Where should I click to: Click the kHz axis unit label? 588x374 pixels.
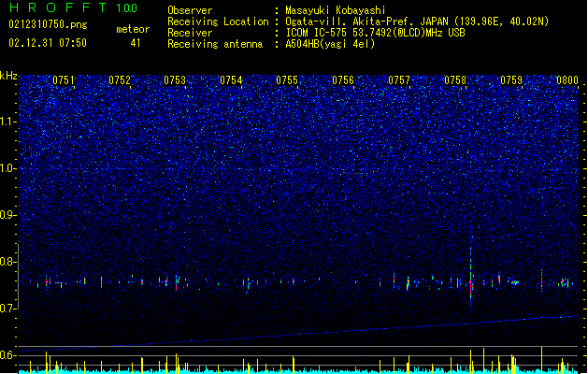point(8,76)
